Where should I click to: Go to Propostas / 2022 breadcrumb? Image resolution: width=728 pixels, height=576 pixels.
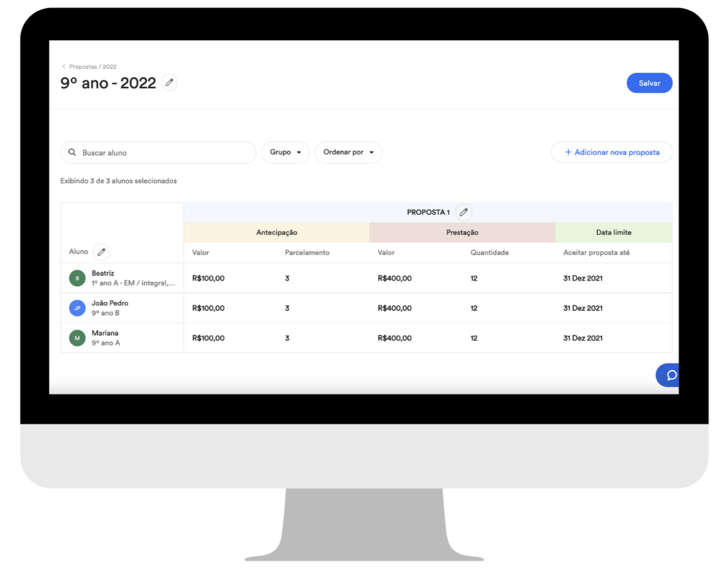(93, 67)
